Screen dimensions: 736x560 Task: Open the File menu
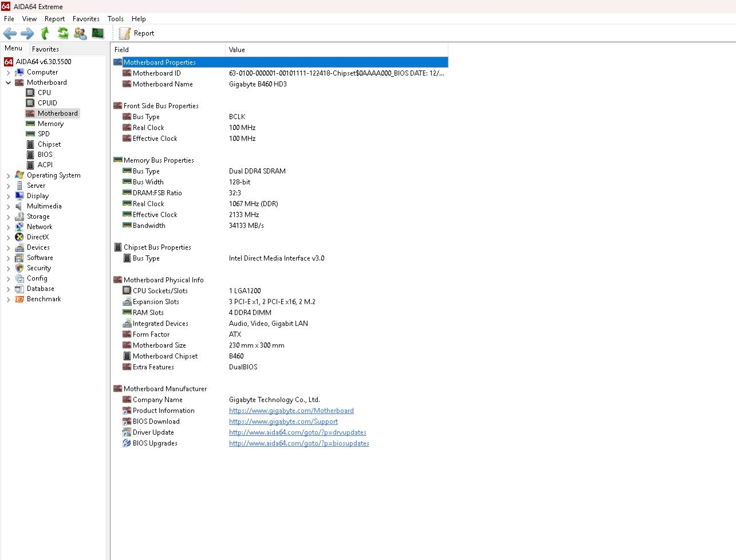click(9, 19)
